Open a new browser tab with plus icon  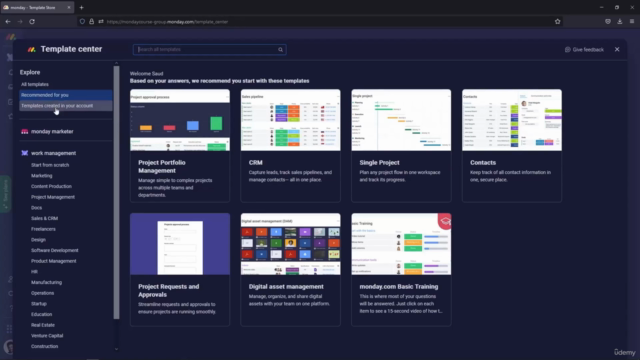pyautogui.click(x=82, y=7)
